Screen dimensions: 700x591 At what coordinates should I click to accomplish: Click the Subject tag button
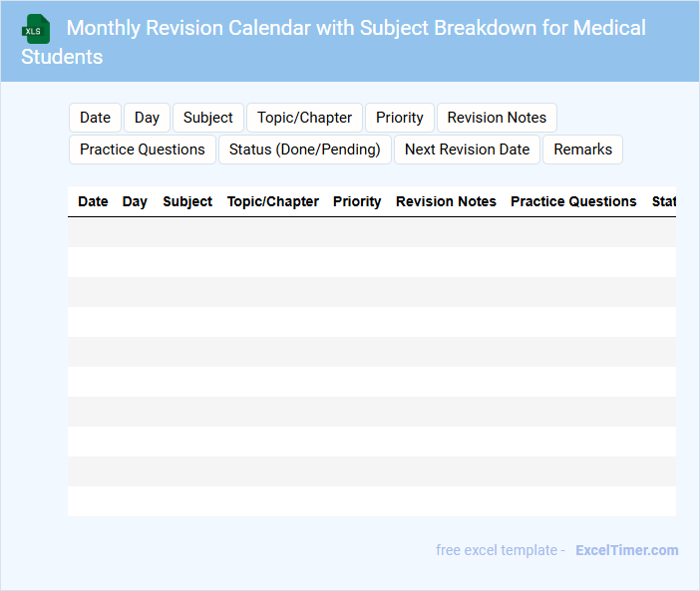pos(208,118)
